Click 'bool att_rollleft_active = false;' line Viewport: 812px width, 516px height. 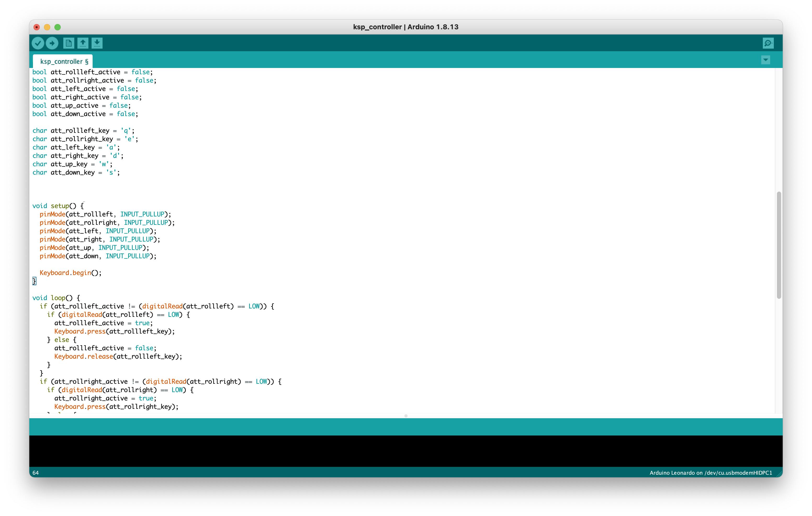(93, 72)
